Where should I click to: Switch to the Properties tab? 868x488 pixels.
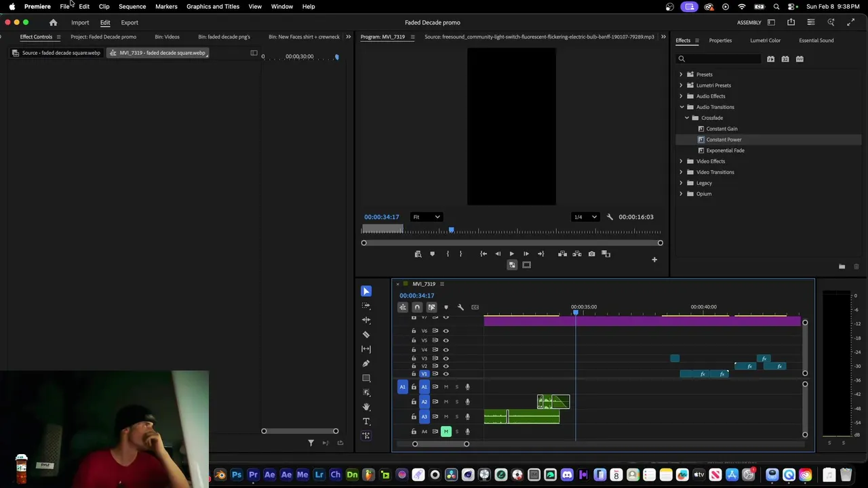tap(720, 41)
